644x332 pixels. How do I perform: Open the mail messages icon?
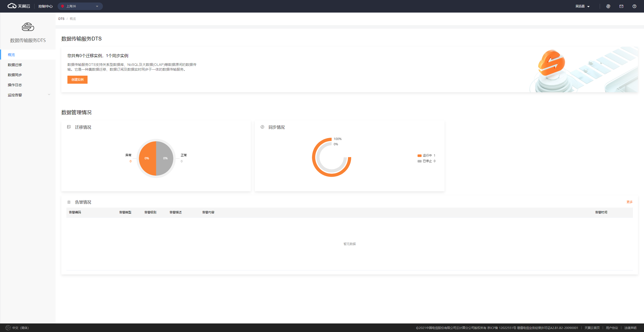[x=621, y=6]
